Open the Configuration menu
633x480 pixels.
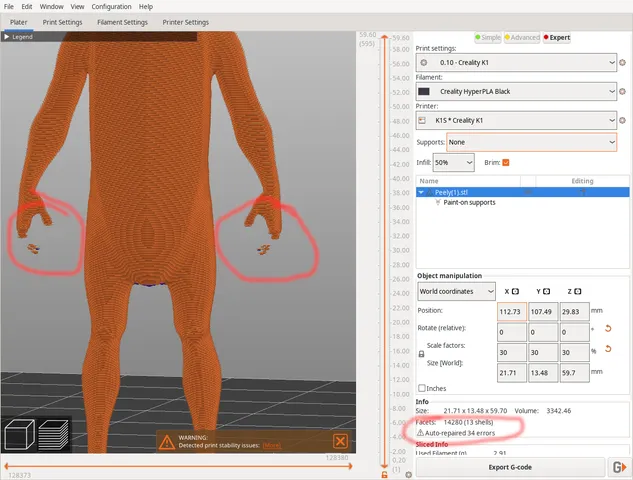click(111, 6)
